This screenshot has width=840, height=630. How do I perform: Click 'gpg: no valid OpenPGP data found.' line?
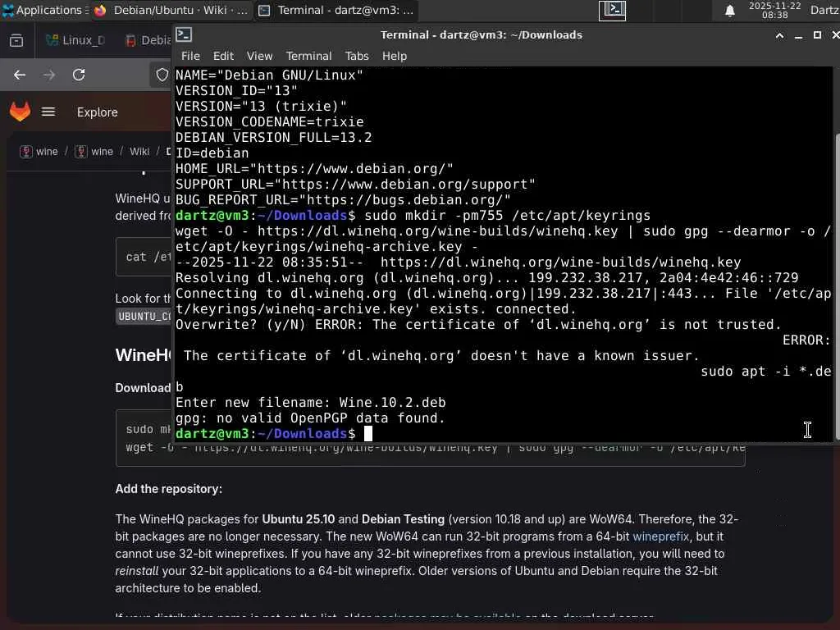(310, 418)
